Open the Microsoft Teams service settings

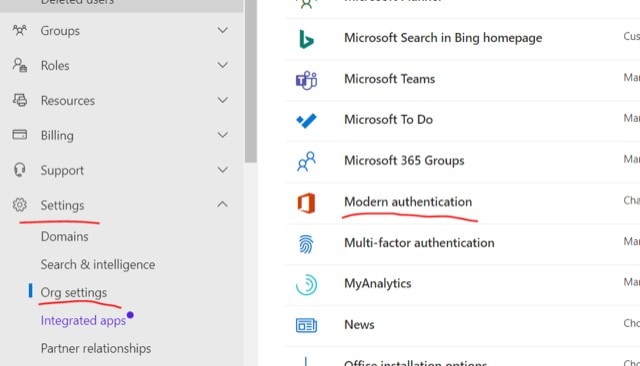(x=389, y=79)
